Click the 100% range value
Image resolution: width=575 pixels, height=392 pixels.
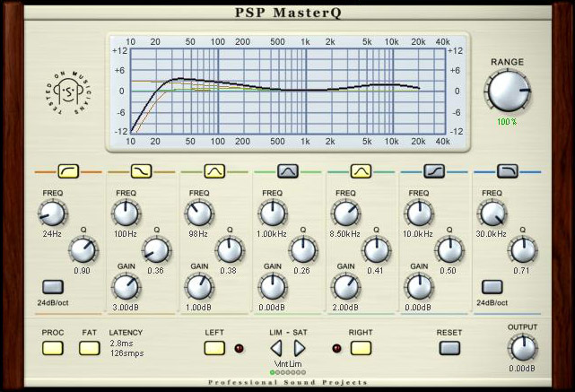click(x=507, y=122)
